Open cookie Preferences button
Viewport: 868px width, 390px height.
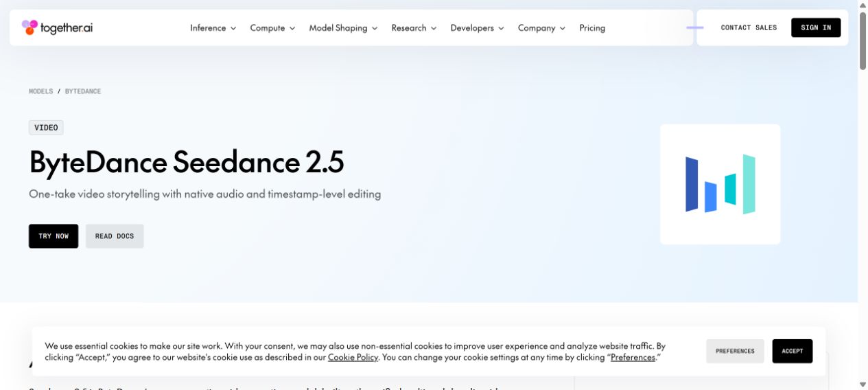735,351
